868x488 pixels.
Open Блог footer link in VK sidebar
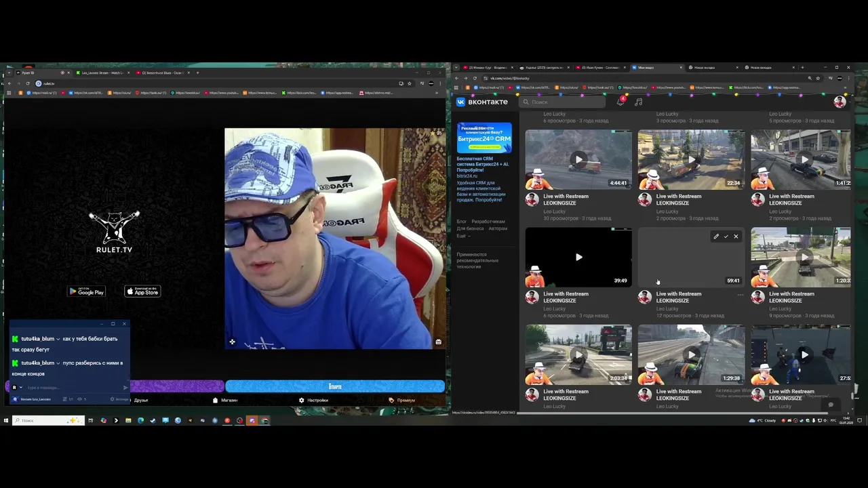[461, 222]
